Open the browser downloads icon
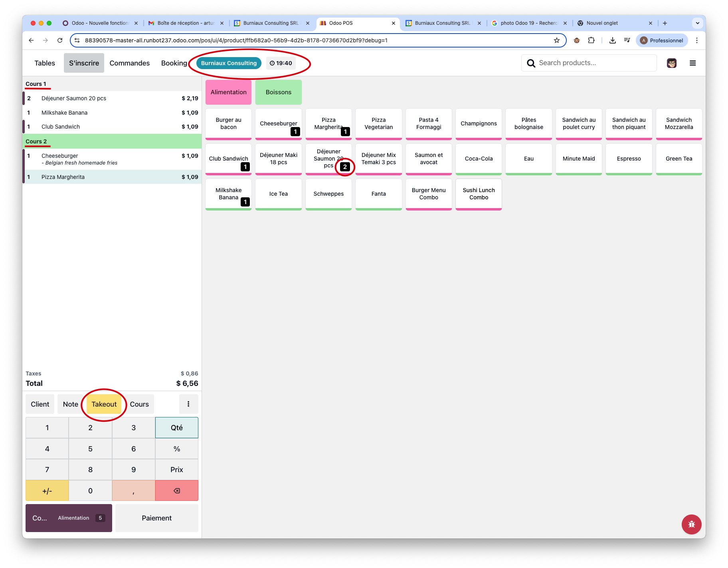 coord(612,40)
